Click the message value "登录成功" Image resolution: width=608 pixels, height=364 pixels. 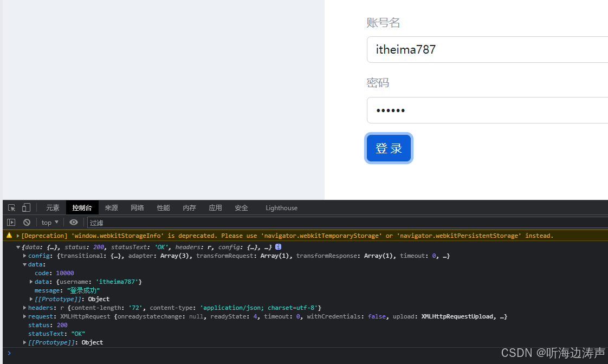click(83, 290)
